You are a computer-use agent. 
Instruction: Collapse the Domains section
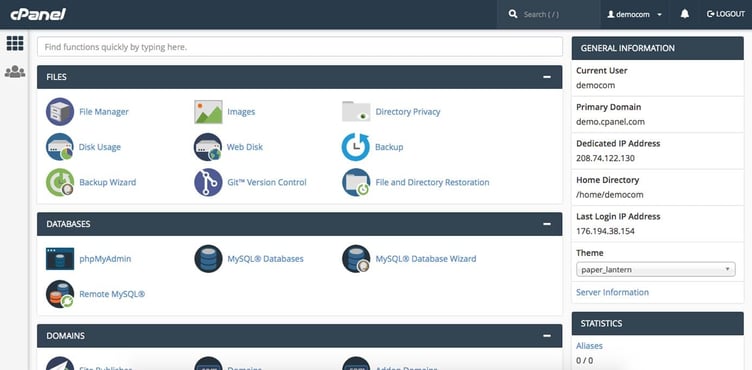pyautogui.click(x=547, y=336)
